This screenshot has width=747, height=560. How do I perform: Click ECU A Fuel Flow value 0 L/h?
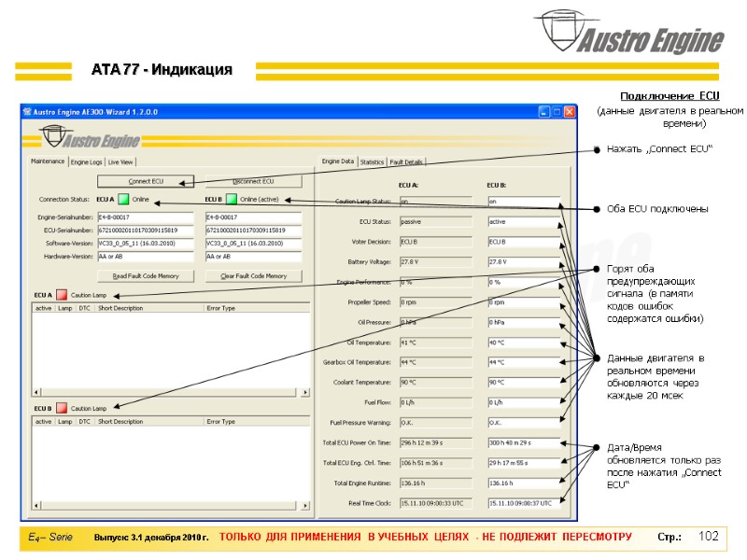coord(435,402)
